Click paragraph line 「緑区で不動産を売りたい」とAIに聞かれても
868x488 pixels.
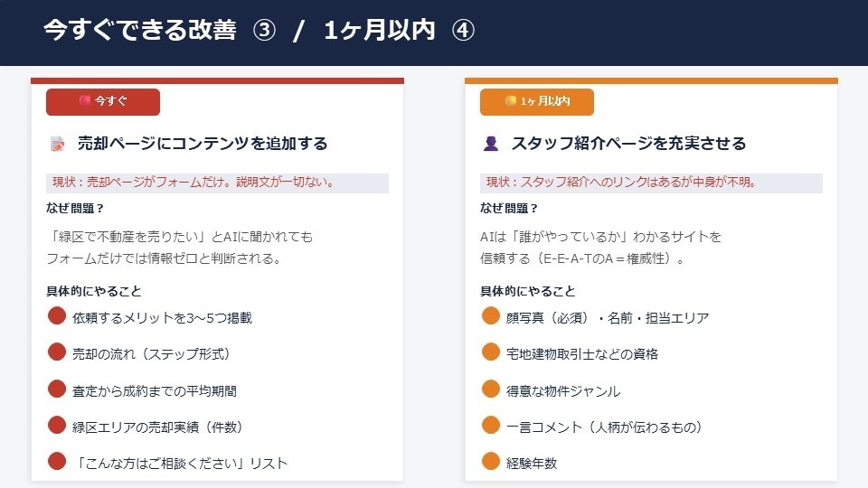point(180,237)
